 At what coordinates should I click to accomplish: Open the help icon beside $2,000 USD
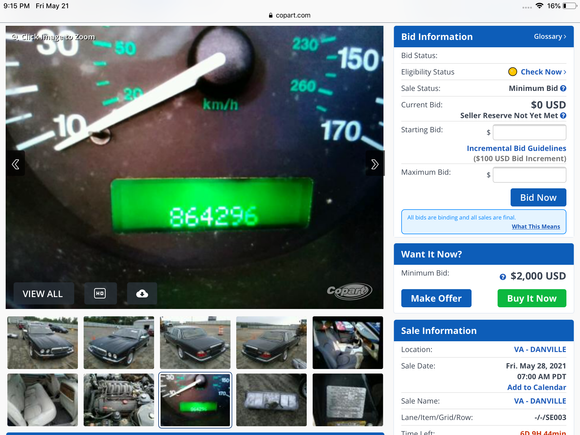[503, 277]
